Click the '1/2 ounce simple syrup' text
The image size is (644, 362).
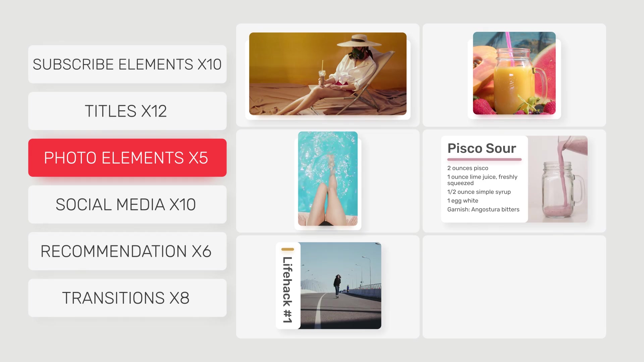click(x=479, y=192)
